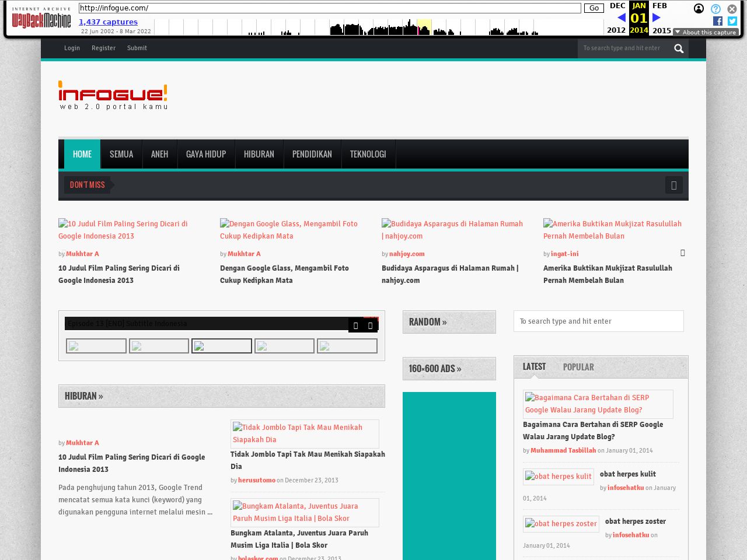Open the Register link in top bar
The width and height of the screenshot is (747, 560).
click(103, 48)
